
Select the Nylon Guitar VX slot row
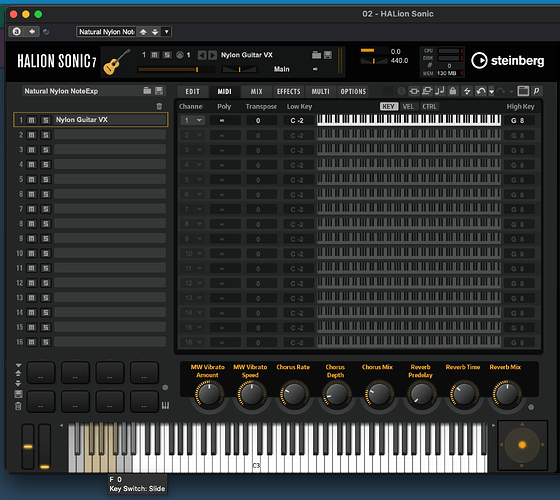90,120
